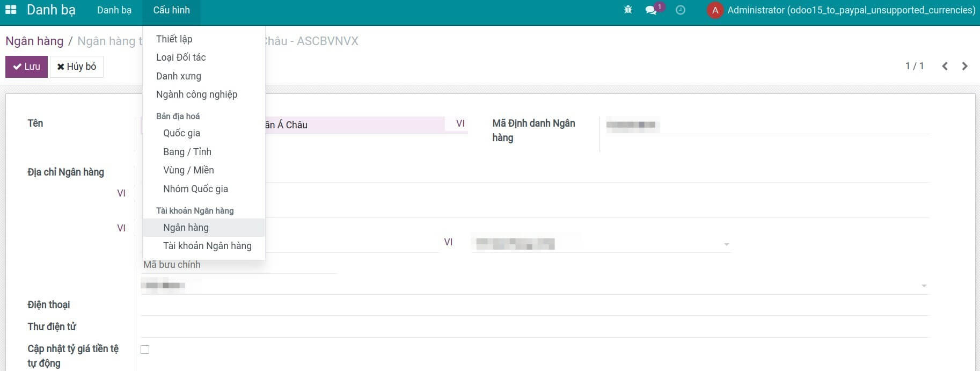
Task: Go to next record arrow
Action: 965,66
